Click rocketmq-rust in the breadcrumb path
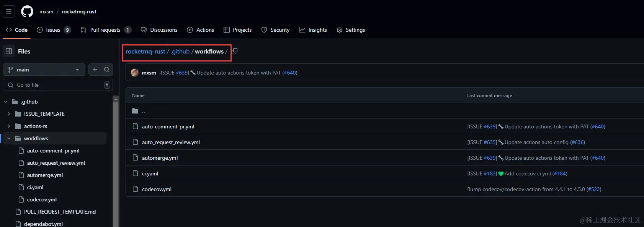The image size is (644, 227). (x=145, y=51)
